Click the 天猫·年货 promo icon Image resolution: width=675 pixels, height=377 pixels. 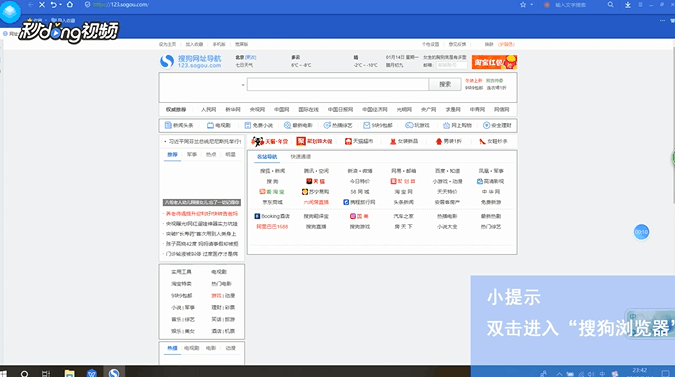click(270, 141)
